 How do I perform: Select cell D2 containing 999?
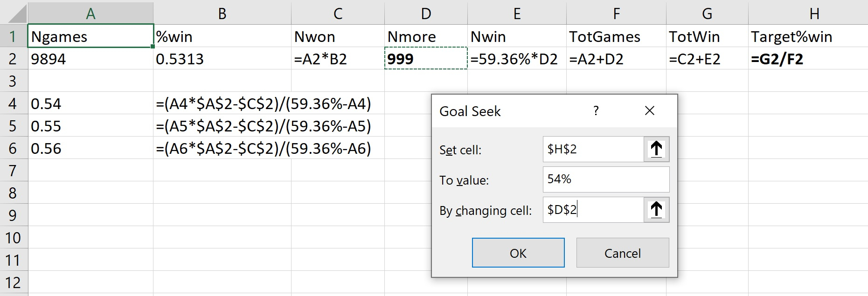425,59
